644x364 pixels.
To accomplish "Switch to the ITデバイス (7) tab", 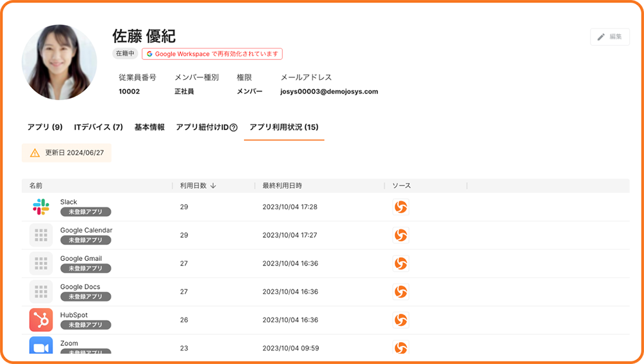I will [x=98, y=127].
